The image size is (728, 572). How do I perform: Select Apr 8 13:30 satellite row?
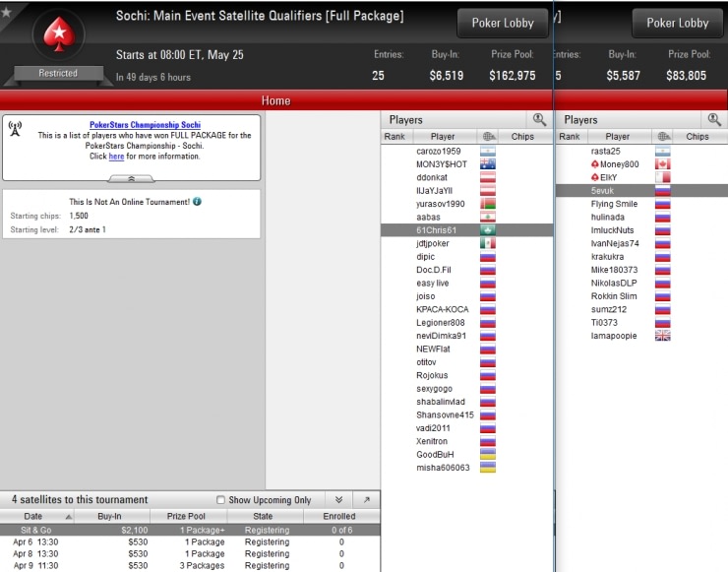pyautogui.click(x=190, y=554)
